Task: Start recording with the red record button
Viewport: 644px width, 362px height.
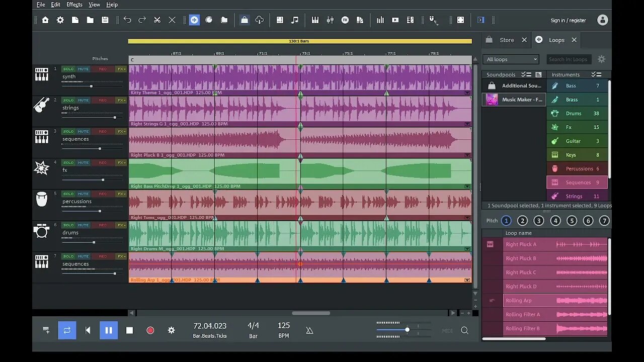Action: click(x=150, y=330)
